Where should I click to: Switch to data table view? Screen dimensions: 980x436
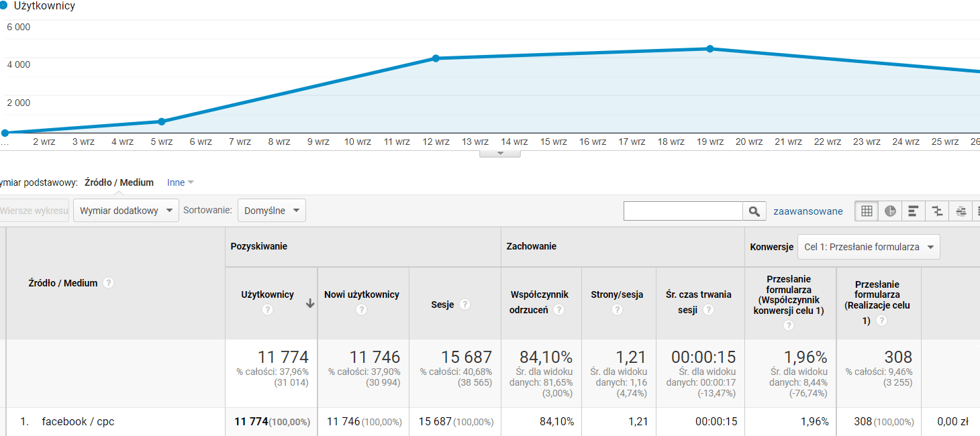[867, 211]
